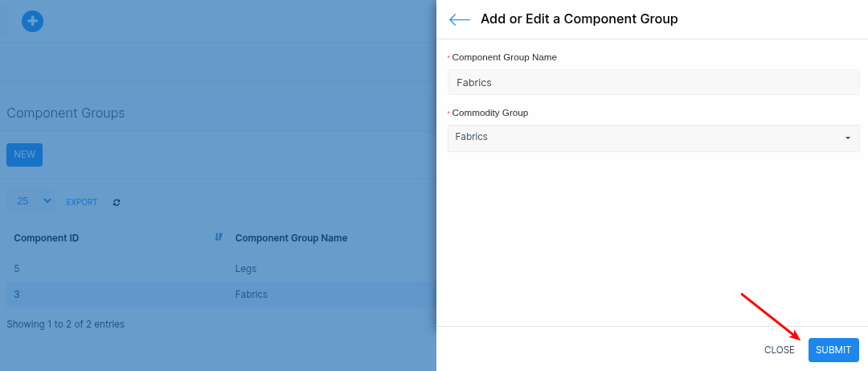Screen dimensions: 868x371
Task: Select the Legs row in the table
Action: (246, 269)
